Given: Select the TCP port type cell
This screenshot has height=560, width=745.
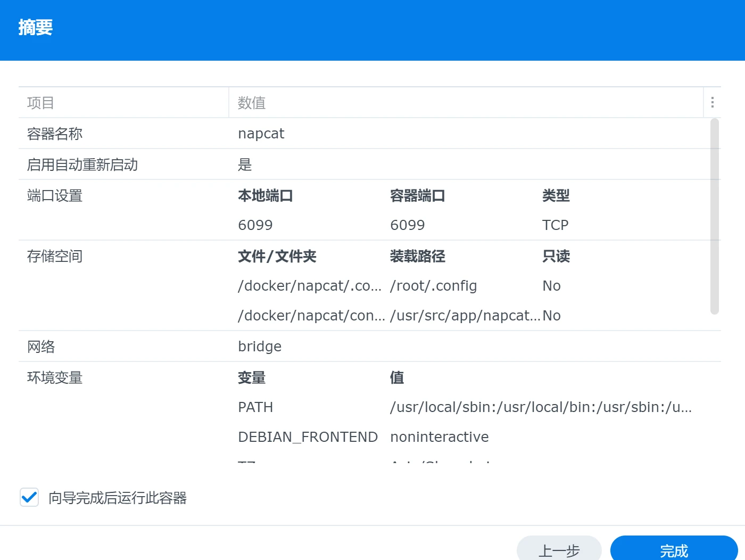Looking at the screenshot, I should pyautogui.click(x=555, y=225).
